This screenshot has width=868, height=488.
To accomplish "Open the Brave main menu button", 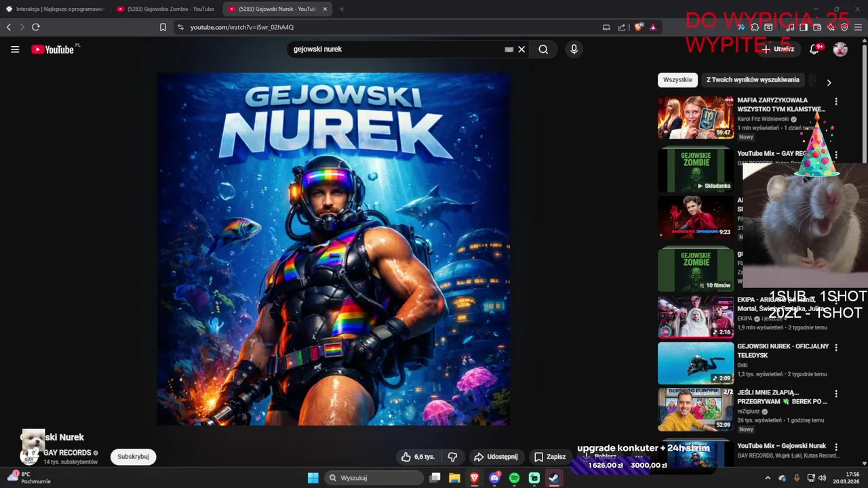I will [x=858, y=27].
